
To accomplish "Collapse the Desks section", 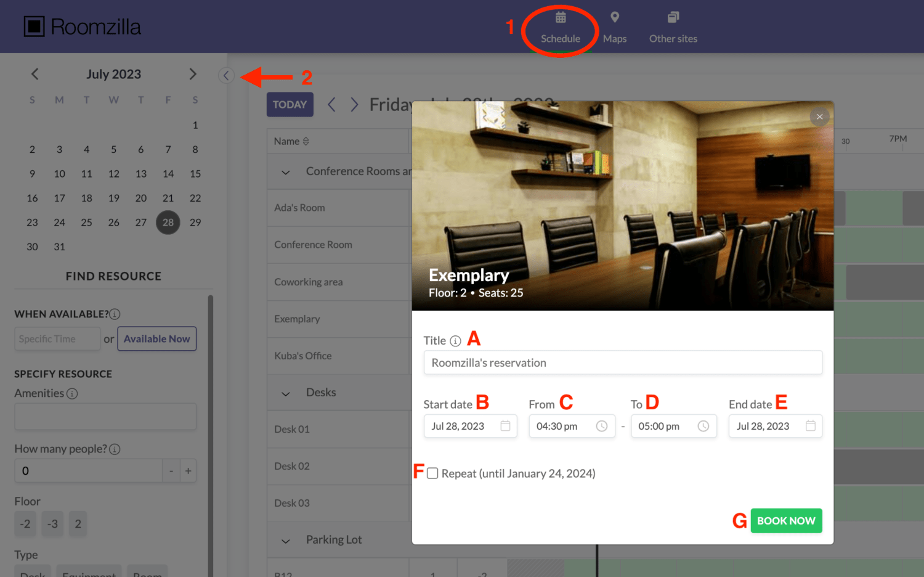I will pos(285,393).
